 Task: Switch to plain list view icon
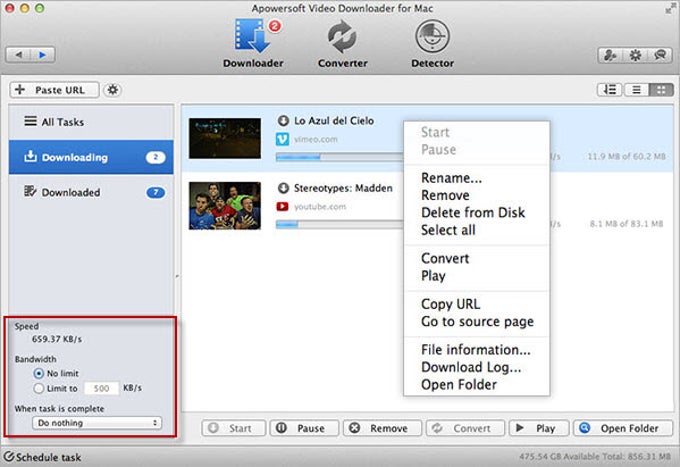(x=636, y=90)
